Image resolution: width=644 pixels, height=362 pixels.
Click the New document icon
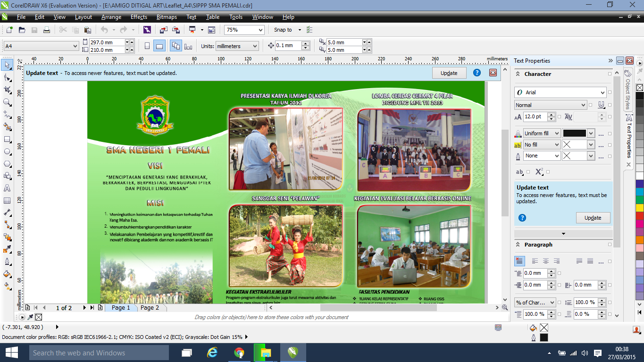(9, 30)
